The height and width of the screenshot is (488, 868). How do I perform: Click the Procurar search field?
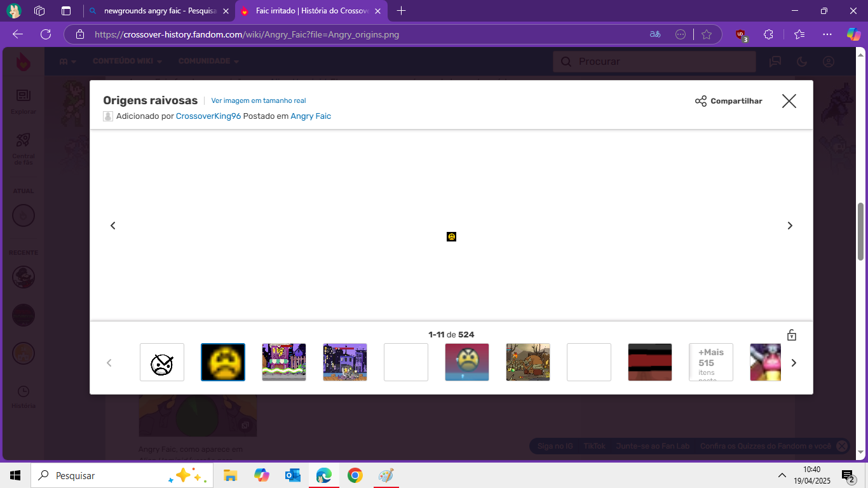pos(654,62)
